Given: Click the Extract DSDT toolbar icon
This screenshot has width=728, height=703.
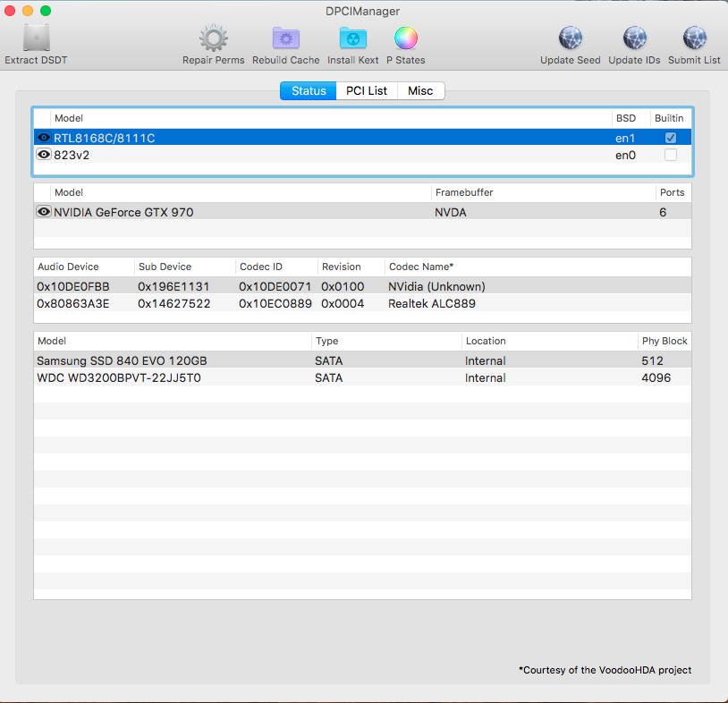Looking at the screenshot, I should [36, 38].
